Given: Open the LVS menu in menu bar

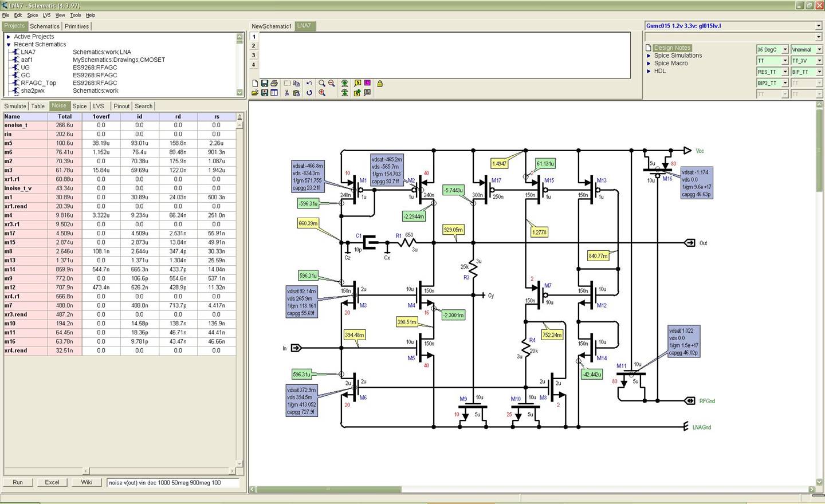Looking at the screenshot, I should 46,15.
